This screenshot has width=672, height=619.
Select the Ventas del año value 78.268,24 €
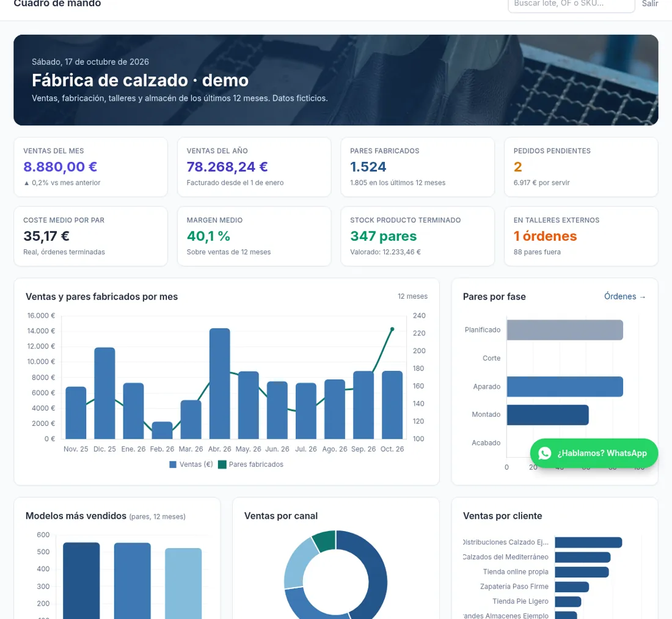[x=227, y=167]
